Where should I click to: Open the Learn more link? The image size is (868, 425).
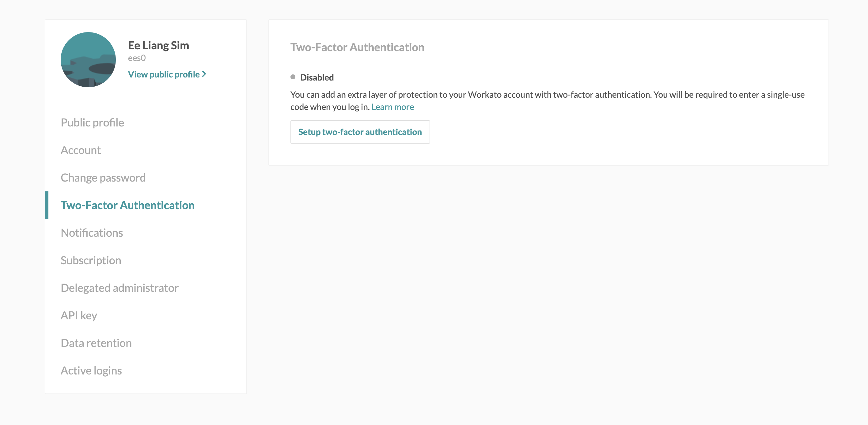point(393,107)
